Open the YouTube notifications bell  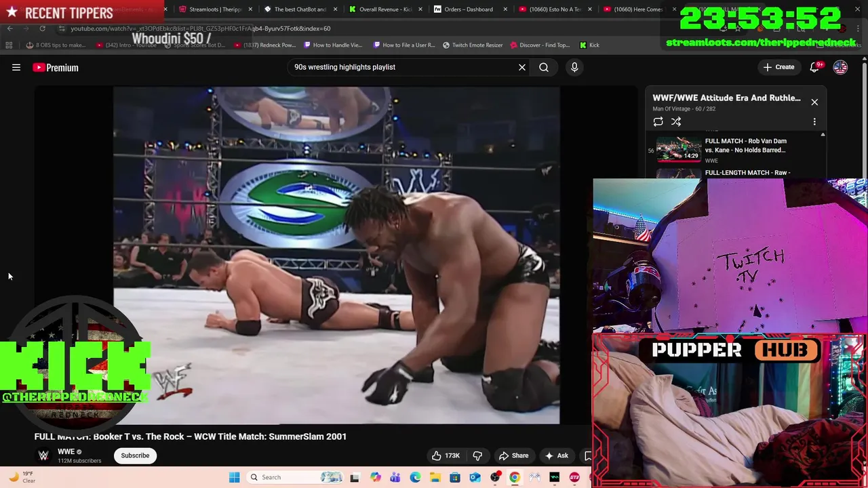(x=814, y=67)
